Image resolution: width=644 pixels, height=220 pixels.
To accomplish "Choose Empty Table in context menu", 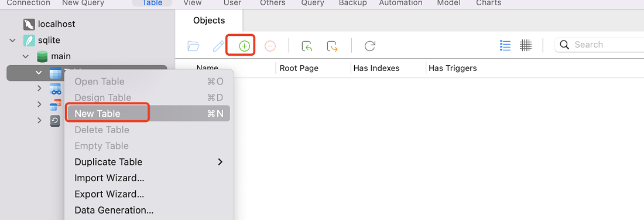I will coord(149,146).
